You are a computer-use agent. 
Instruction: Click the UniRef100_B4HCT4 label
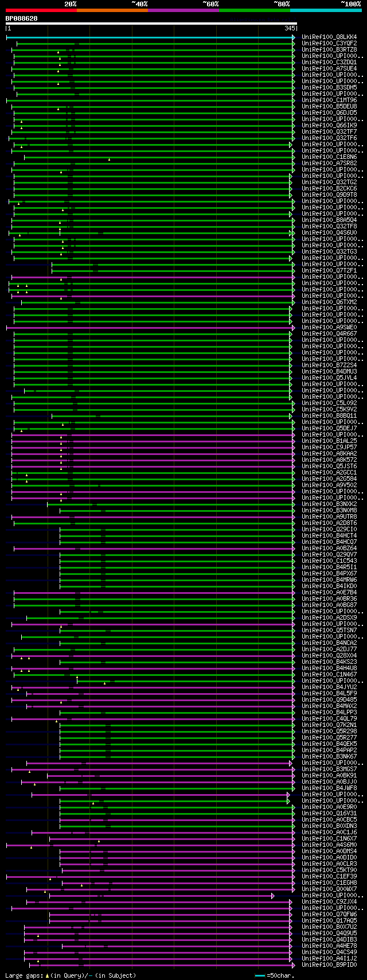[329, 536]
